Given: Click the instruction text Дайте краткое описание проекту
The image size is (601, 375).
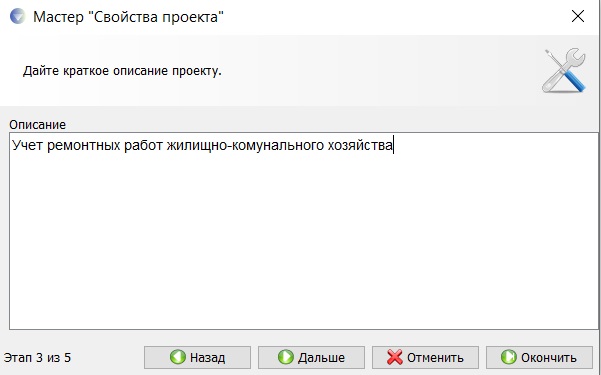Looking at the screenshot, I should click(122, 71).
